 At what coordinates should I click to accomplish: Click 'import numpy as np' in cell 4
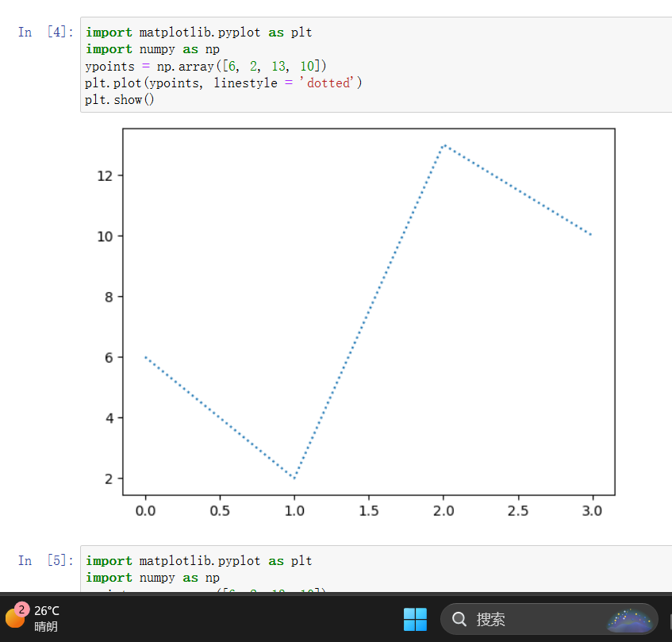coord(152,49)
